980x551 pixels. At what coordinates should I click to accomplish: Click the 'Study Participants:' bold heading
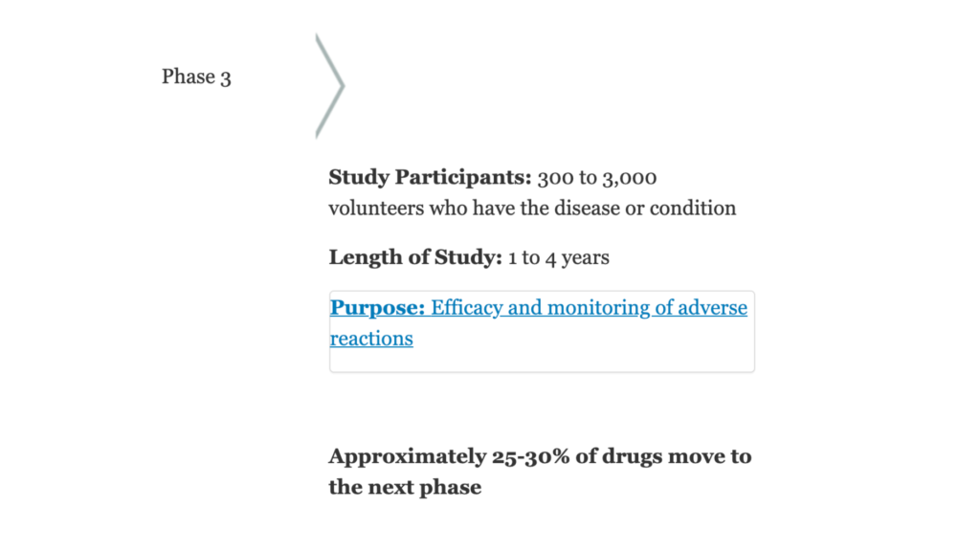[430, 177]
